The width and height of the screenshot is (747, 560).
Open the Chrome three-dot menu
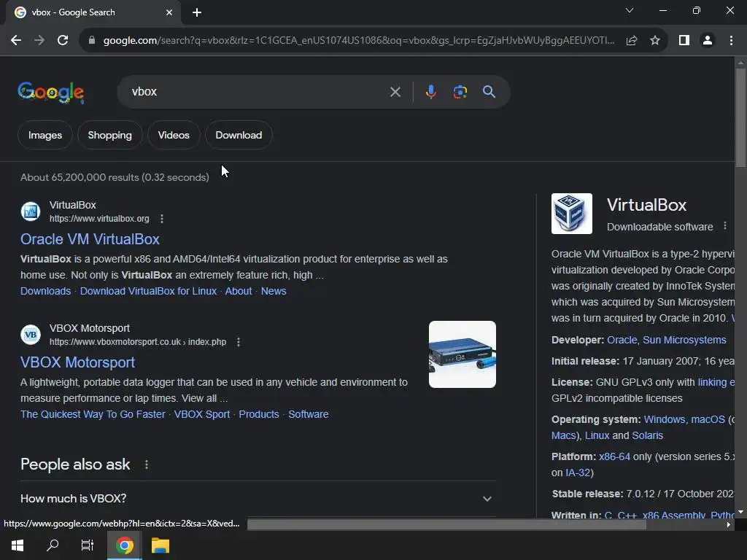pyautogui.click(x=731, y=41)
